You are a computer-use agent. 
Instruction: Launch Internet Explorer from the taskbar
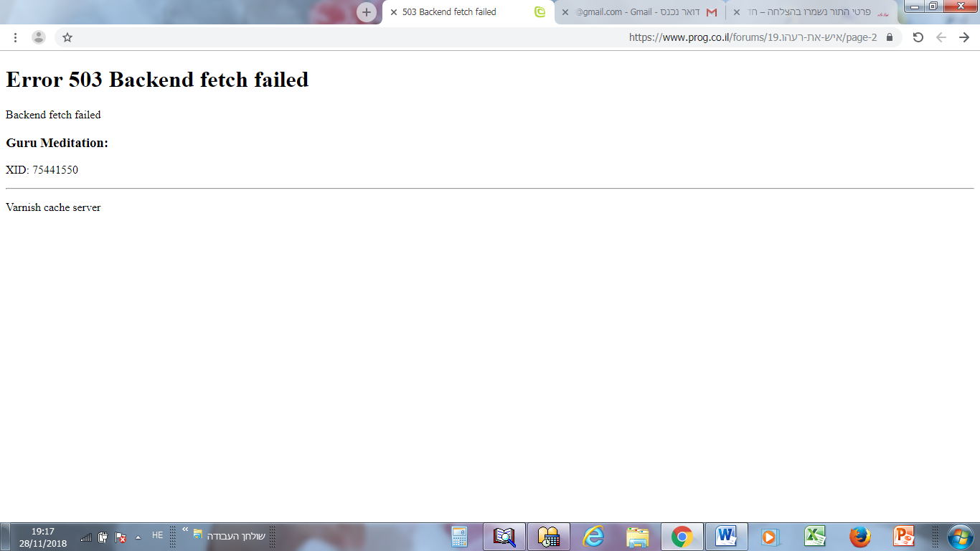(x=593, y=537)
